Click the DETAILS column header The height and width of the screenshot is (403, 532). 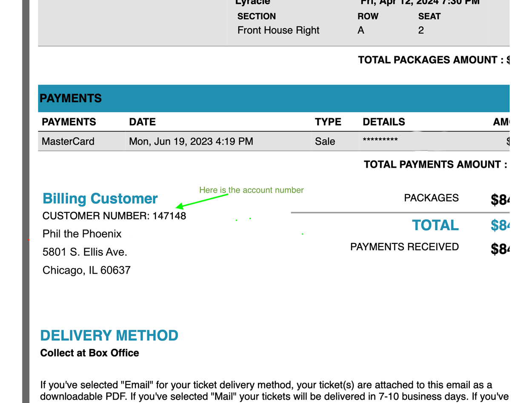click(x=384, y=122)
